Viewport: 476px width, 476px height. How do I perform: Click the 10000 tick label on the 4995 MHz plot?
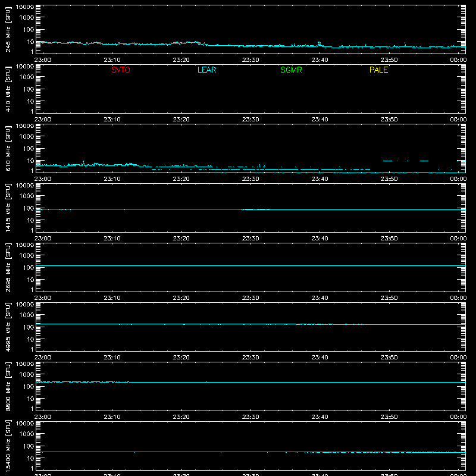pyautogui.click(x=25, y=305)
